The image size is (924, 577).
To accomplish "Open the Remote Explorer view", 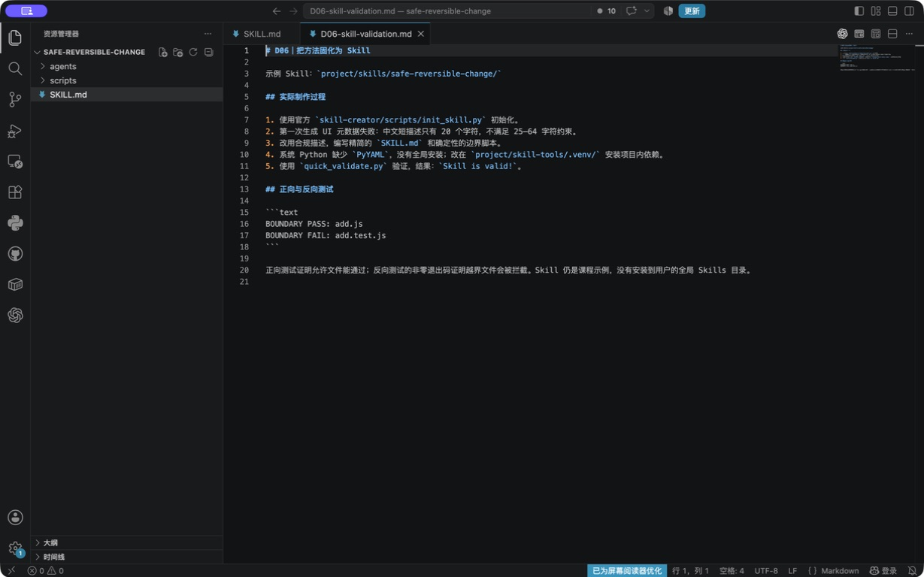I will (x=15, y=162).
